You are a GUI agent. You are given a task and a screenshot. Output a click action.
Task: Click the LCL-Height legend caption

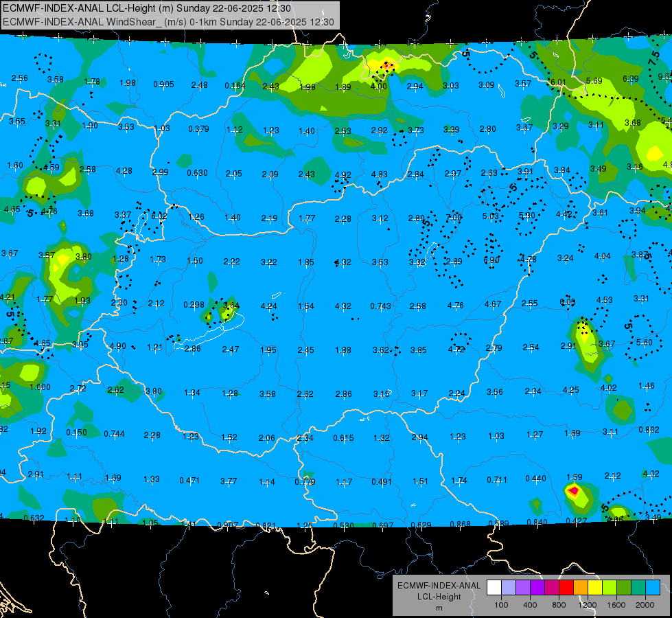[x=439, y=597]
